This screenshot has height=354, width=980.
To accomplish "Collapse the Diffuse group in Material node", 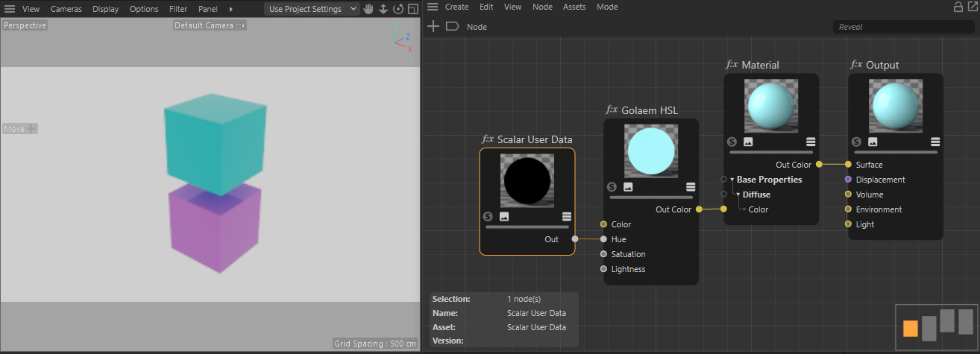I will [x=738, y=195].
